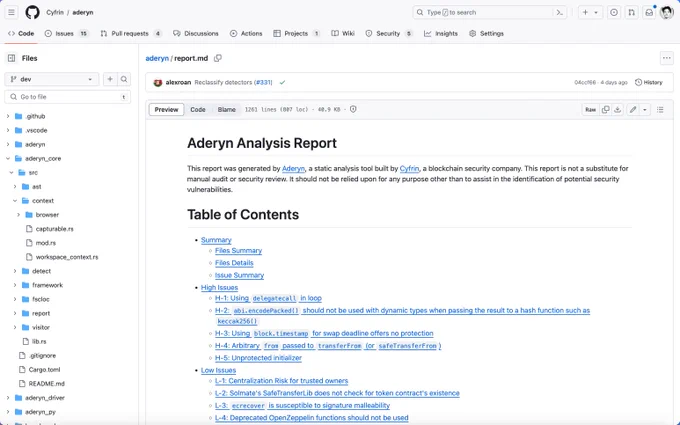Open the new item dropdown arrow
The width and height of the screenshot is (680, 425).
(596, 13)
